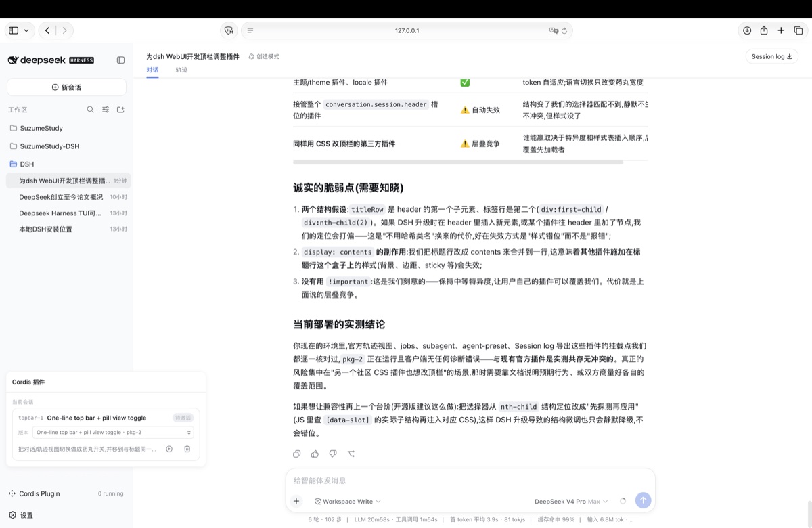The image size is (812, 528).
Task: Branch the conversation from this reply
Action: (351, 454)
